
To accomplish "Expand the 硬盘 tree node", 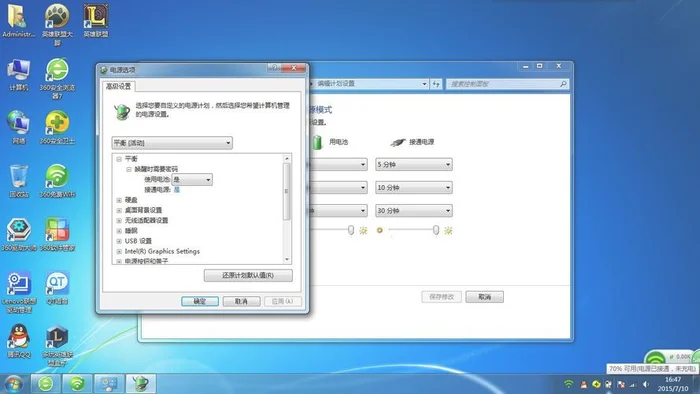I will tap(119, 200).
